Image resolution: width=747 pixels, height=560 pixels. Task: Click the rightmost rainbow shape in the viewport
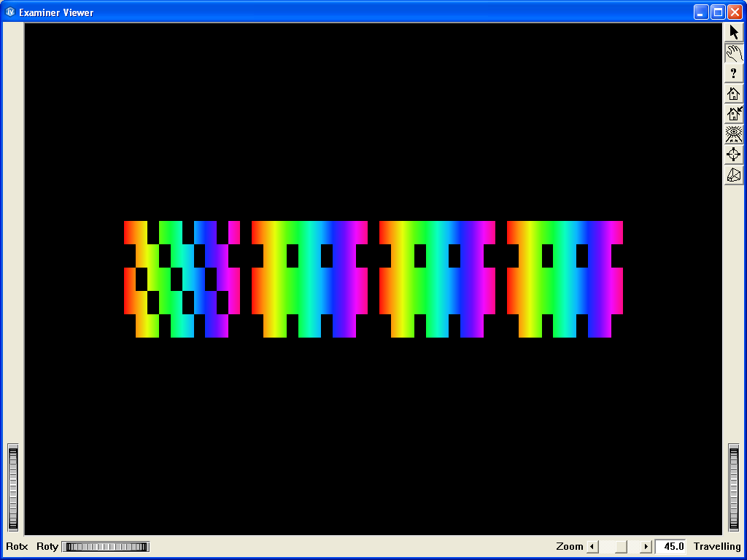click(565, 279)
